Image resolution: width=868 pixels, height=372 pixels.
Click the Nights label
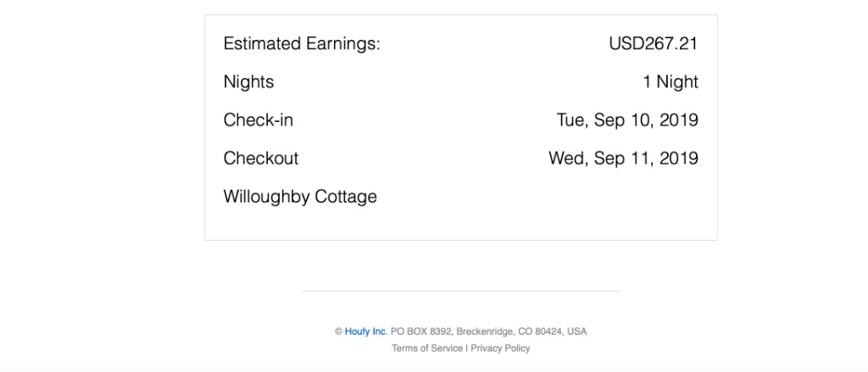248,82
